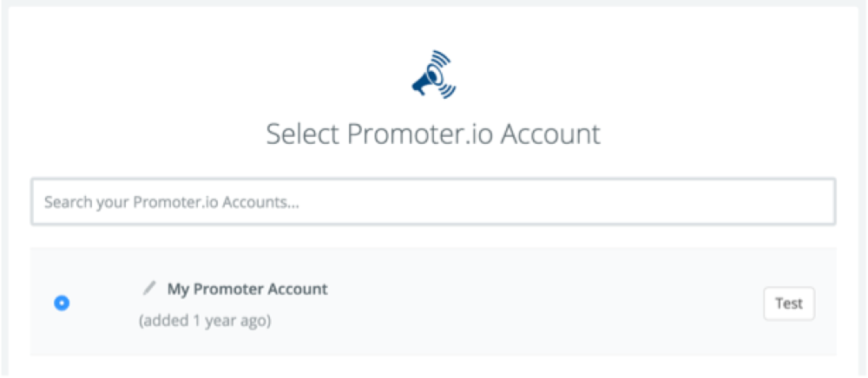868x378 pixels.
Task: Click the My Promoter Account name label
Action: 247,289
